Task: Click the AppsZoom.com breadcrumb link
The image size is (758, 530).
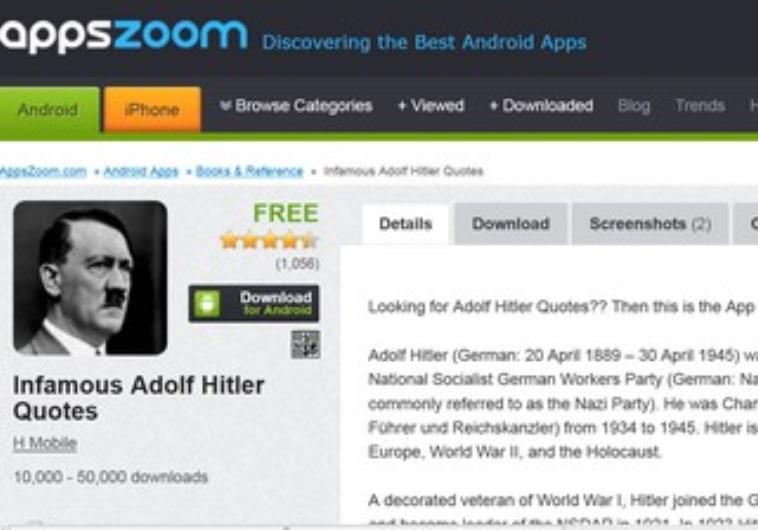Action: pos(43,171)
